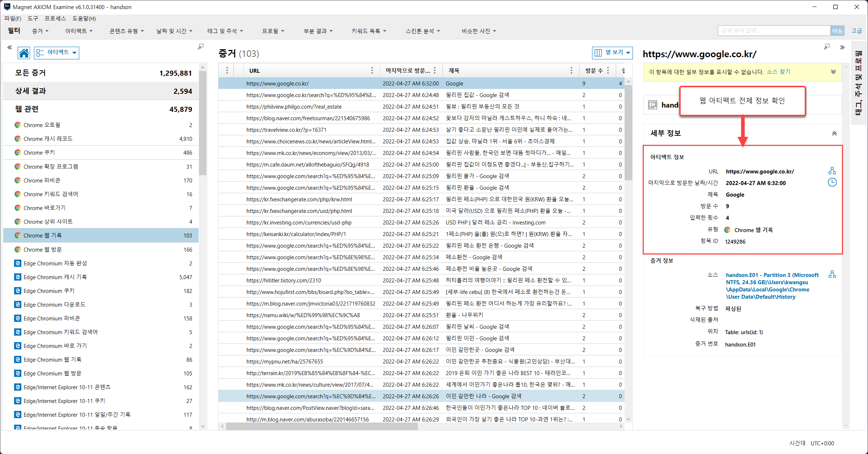The width and height of the screenshot is (868, 454).
Task: Click the search term input field
Action: coord(774,31)
